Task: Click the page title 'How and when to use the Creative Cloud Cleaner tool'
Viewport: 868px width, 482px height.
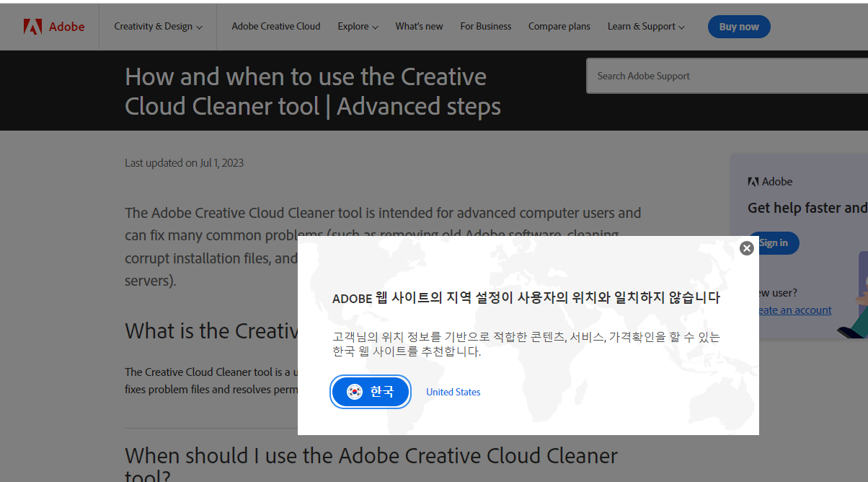Action: tap(313, 91)
